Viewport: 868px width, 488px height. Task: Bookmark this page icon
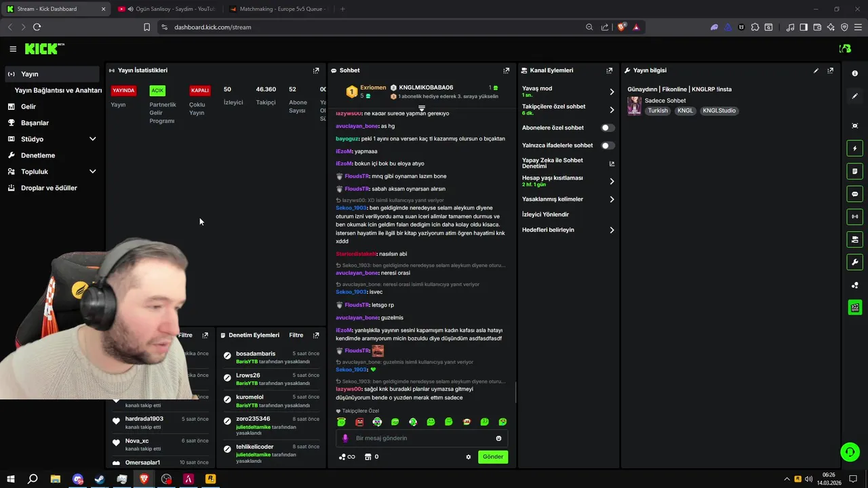point(146,27)
